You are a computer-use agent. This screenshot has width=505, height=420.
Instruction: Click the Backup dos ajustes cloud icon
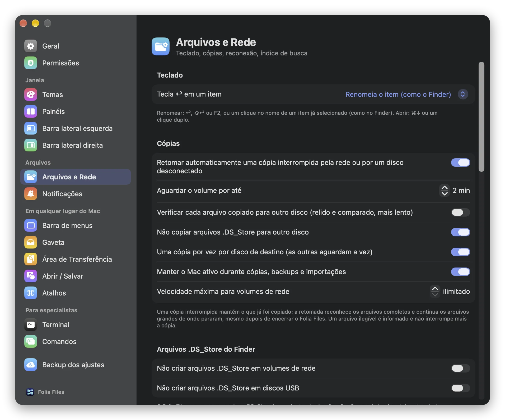[31, 365]
